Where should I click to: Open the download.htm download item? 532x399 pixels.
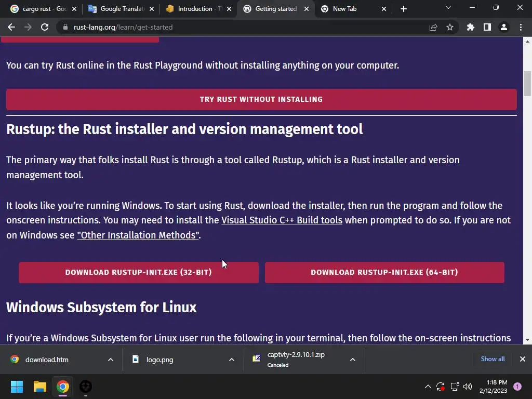coord(47,360)
